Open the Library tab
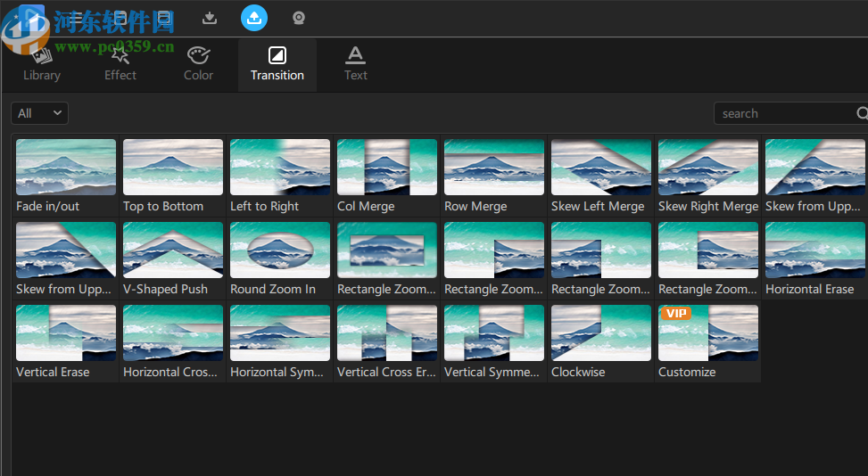 [x=42, y=64]
